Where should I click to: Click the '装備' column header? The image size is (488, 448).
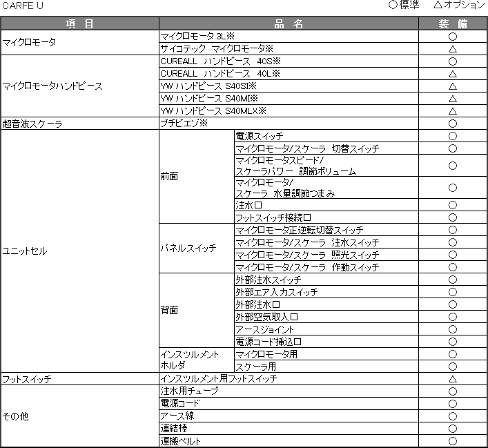pos(453,23)
